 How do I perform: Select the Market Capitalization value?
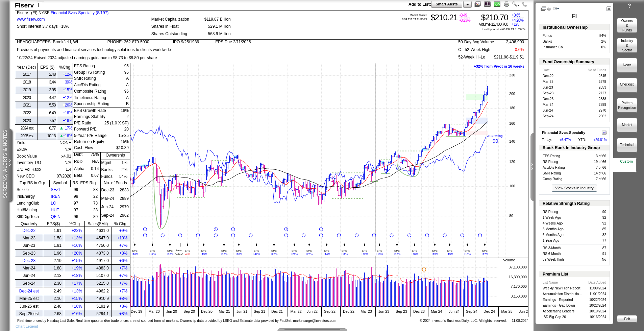pyautogui.click(x=217, y=19)
